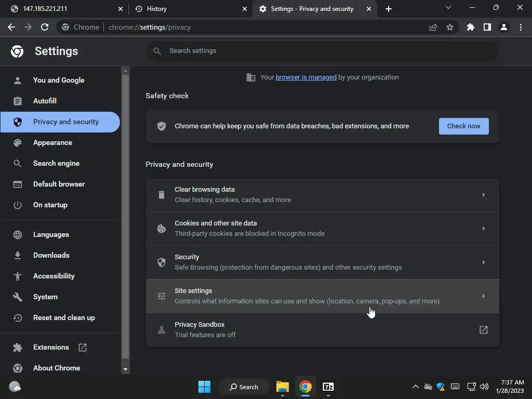
Task: Select Privacy and security in sidebar
Action: coord(60,122)
